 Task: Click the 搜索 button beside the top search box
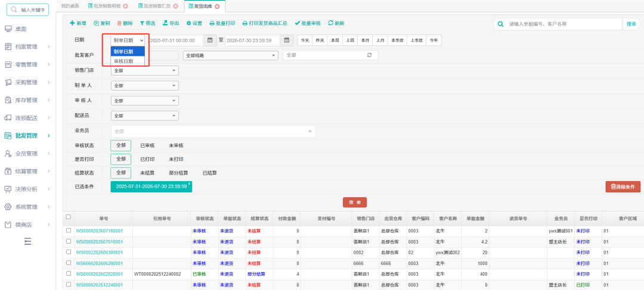631,24
